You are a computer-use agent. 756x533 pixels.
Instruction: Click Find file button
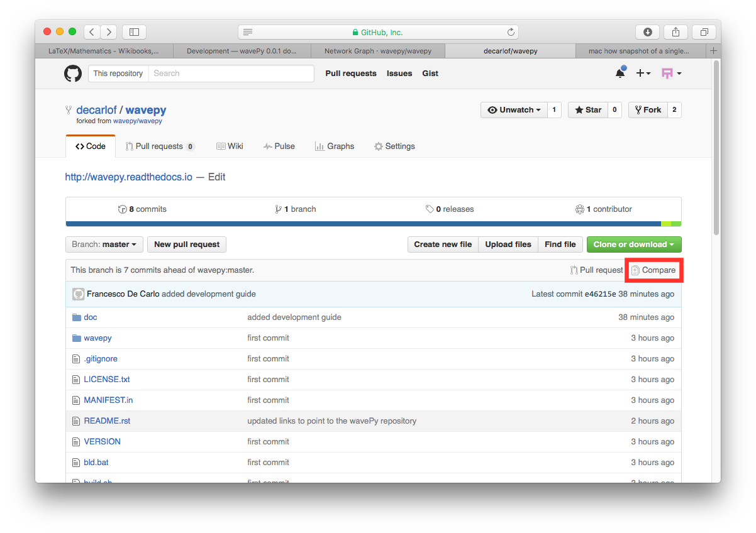coord(560,245)
